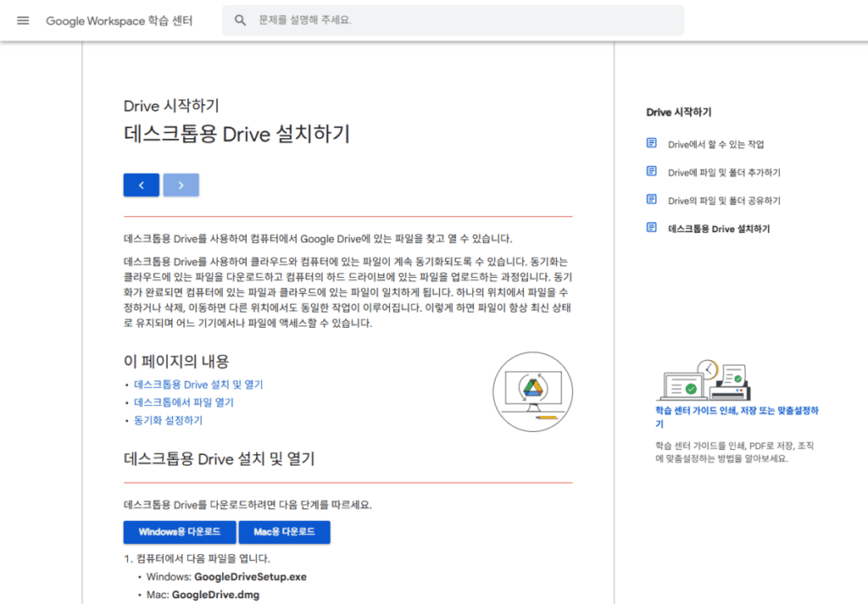Open the hamburger navigation menu
Viewport: 868px width, 604px height.
click(23, 20)
